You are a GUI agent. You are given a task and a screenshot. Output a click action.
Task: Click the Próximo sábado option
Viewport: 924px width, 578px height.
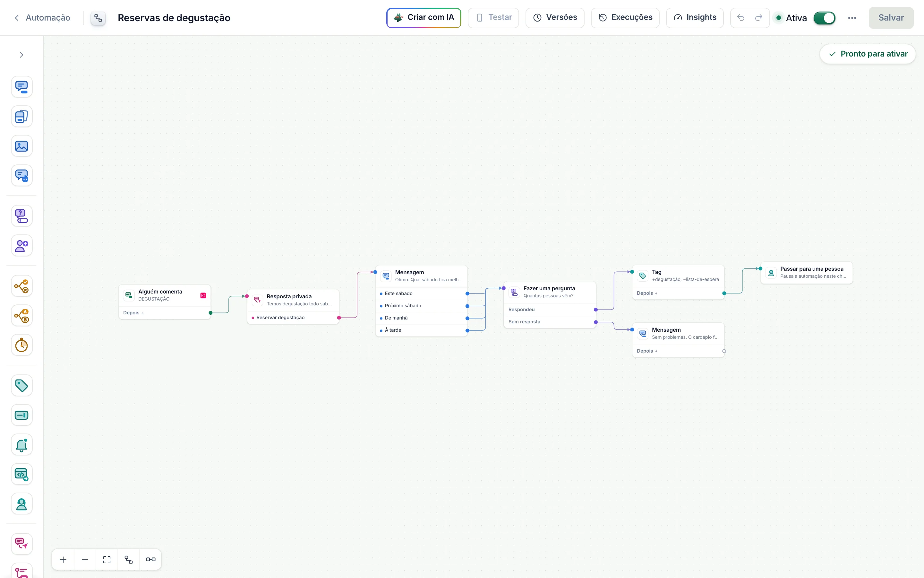pyautogui.click(x=421, y=306)
